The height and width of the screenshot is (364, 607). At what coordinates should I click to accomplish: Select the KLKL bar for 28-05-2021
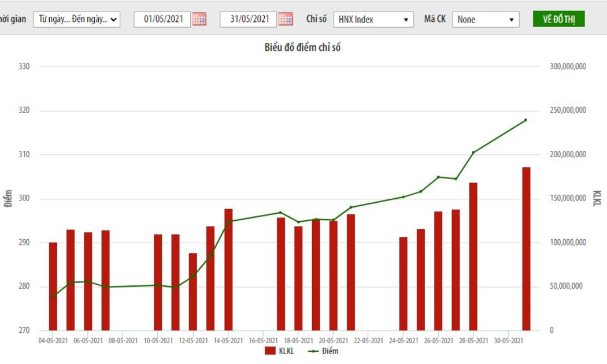tap(473, 257)
